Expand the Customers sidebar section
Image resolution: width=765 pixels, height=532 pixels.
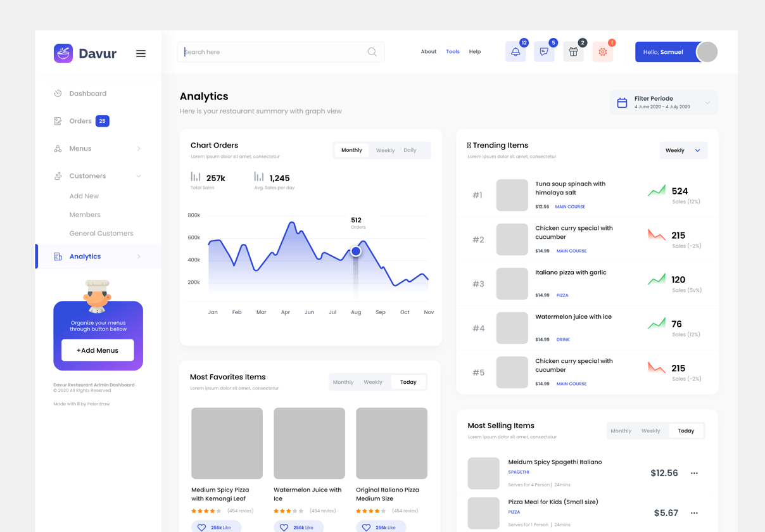click(87, 175)
